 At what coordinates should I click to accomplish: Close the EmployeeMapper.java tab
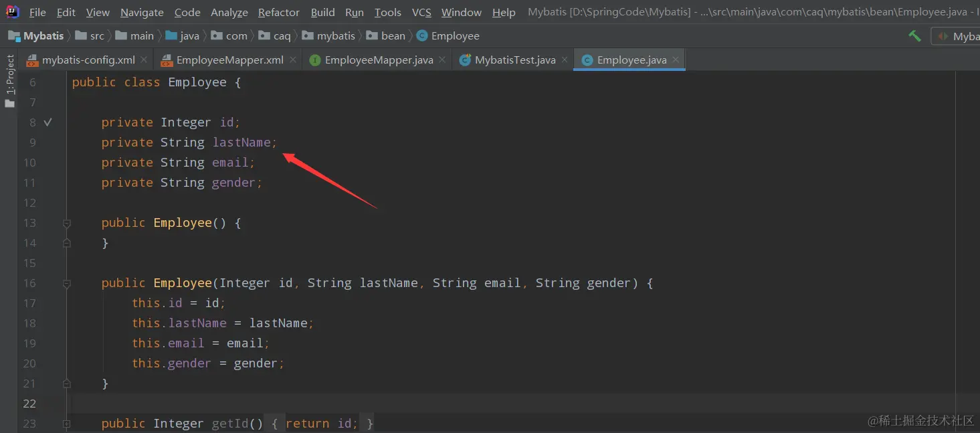click(442, 60)
